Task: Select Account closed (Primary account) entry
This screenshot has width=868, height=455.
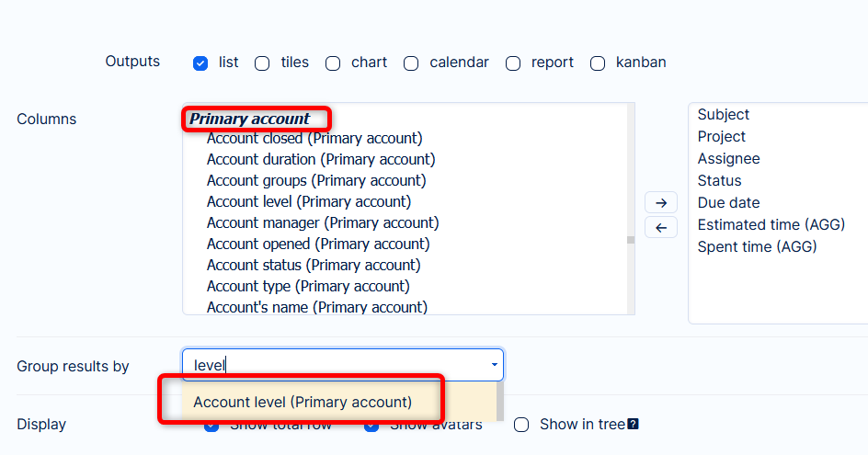Action: [314, 138]
